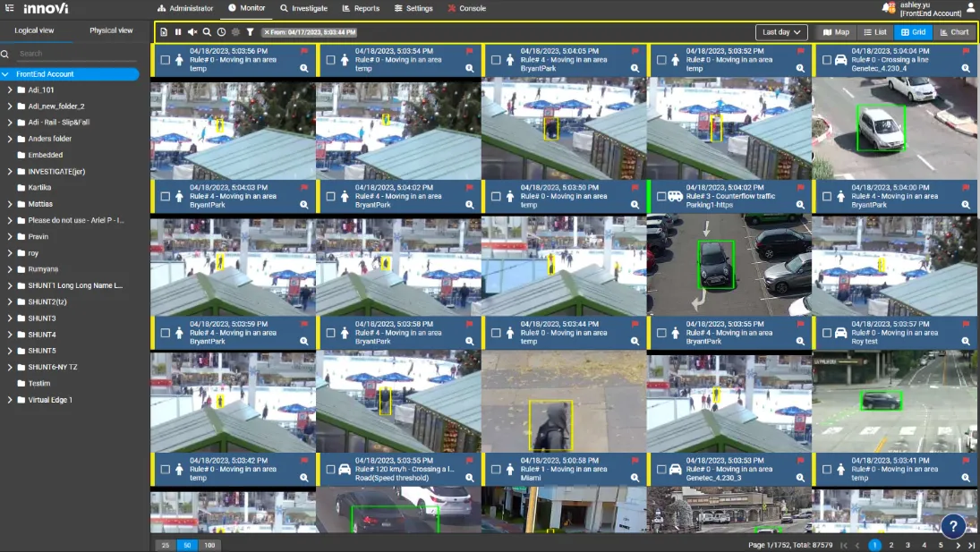Image resolution: width=980 pixels, height=552 pixels.
Task: Switch to the Physical view tab
Action: [x=111, y=30]
